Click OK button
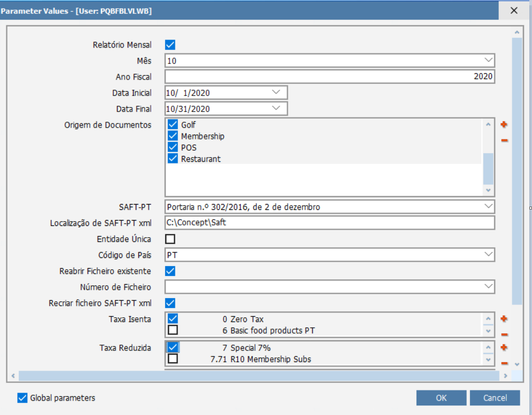 (x=441, y=398)
